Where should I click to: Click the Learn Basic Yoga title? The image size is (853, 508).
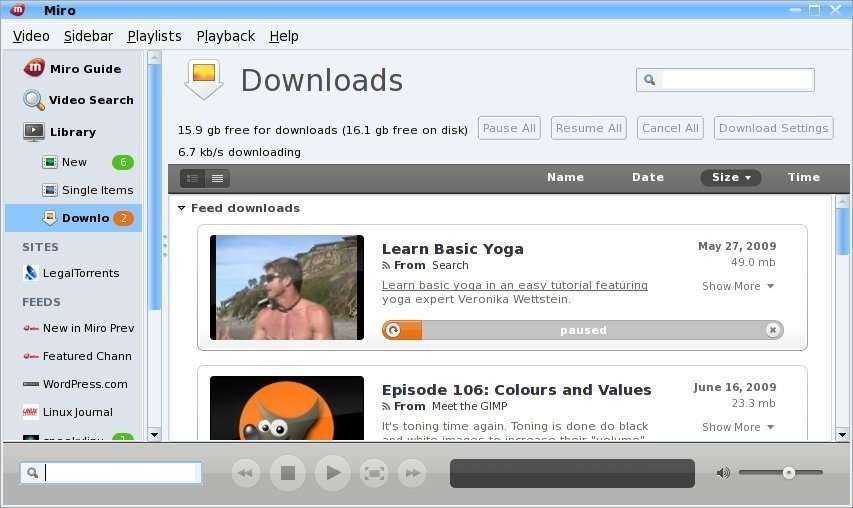tap(453, 249)
